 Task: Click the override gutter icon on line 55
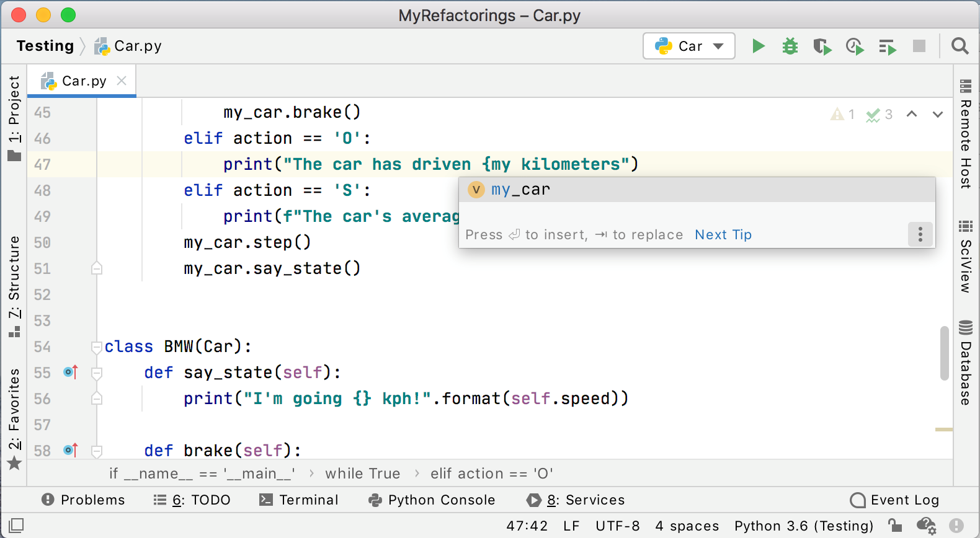71,373
